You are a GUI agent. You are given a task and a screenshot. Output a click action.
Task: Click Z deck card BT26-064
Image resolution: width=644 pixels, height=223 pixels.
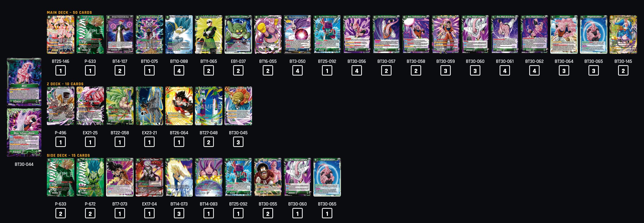(179, 106)
